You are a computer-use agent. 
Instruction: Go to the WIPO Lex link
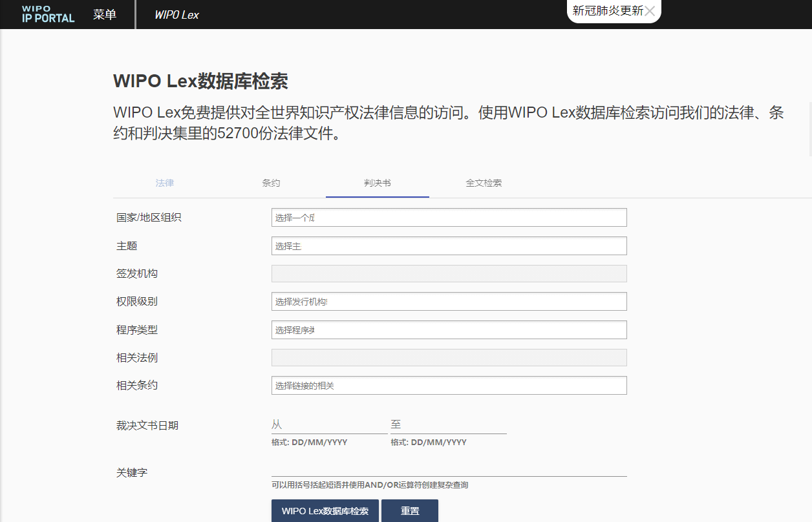click(176, 14)
